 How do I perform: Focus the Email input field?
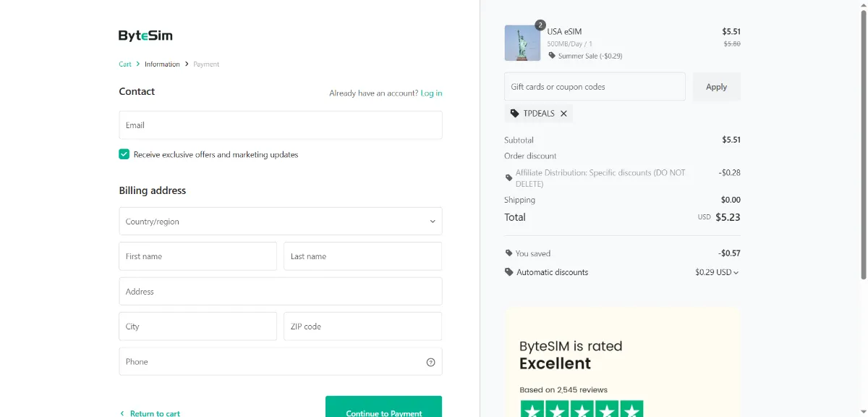(x=281, y=125)
